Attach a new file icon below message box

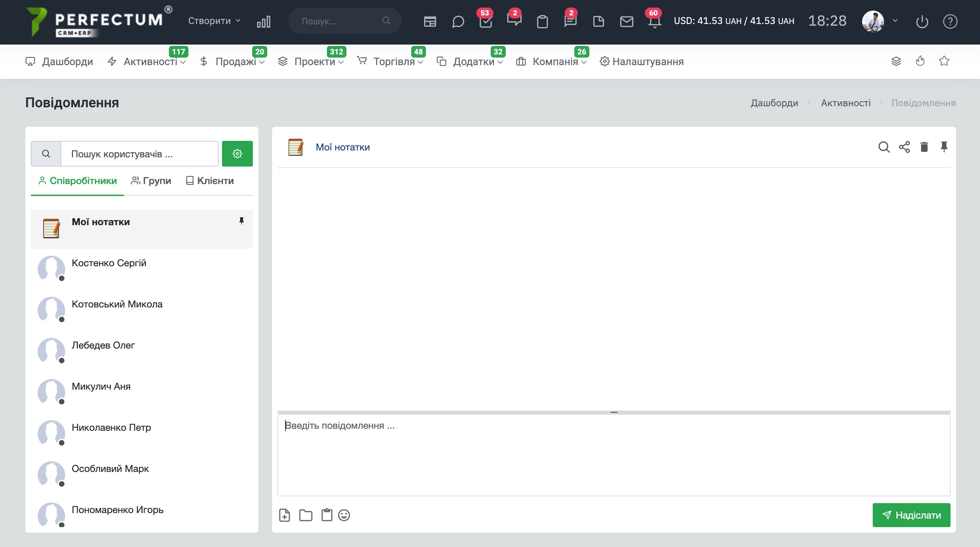pyautogui.click(x=284, y=515)
